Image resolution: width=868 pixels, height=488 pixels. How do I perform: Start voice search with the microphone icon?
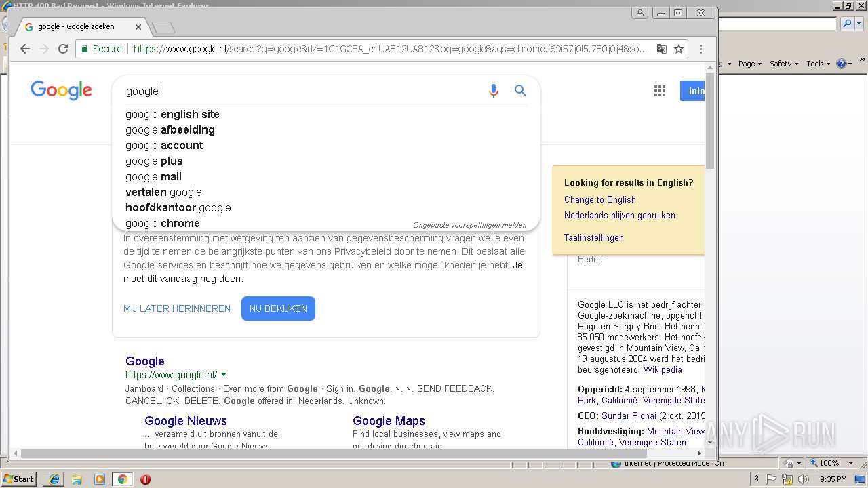494,91
